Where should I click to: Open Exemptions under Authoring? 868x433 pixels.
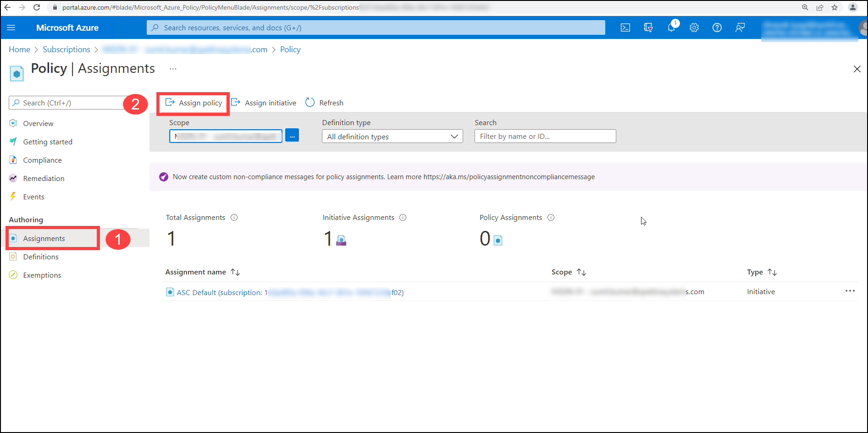coord(42,275)
